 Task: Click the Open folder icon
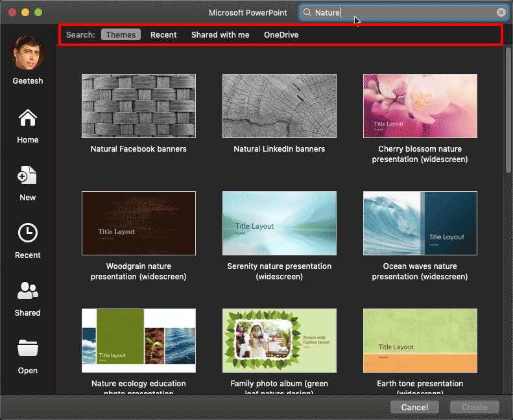(x=27, y=349)
